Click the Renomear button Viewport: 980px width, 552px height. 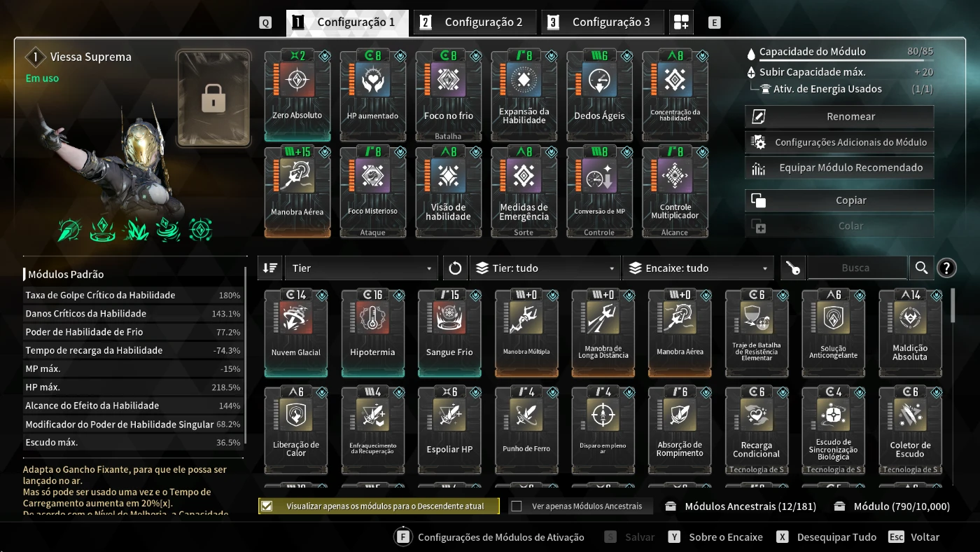(x=839, y=116)
